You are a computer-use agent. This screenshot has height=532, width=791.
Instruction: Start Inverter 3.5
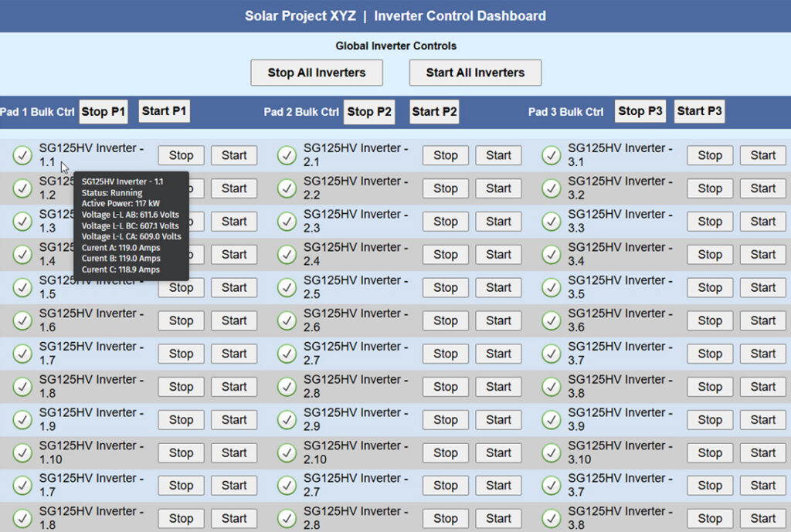tap(762, 287)
